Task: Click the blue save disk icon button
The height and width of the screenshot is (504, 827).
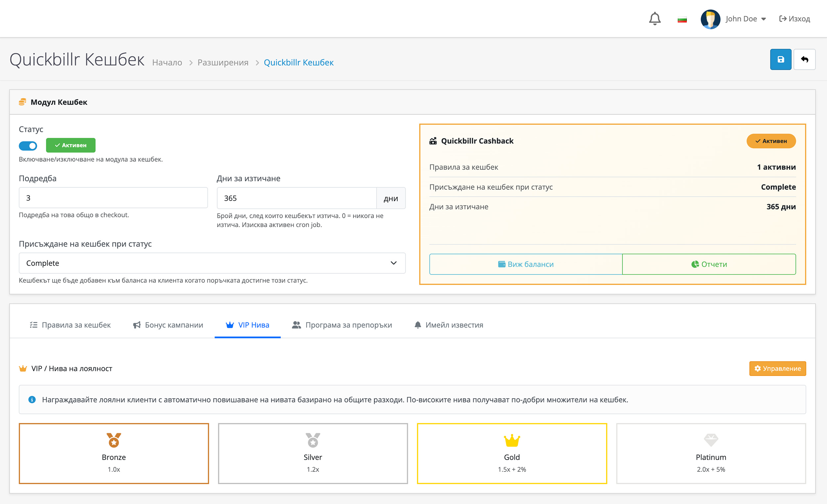Action: [x=780, y=60]
